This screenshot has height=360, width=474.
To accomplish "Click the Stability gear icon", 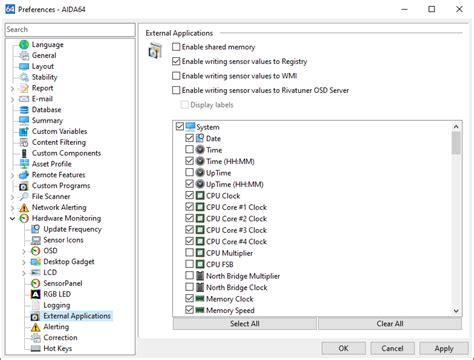I will tap(24, 77).
